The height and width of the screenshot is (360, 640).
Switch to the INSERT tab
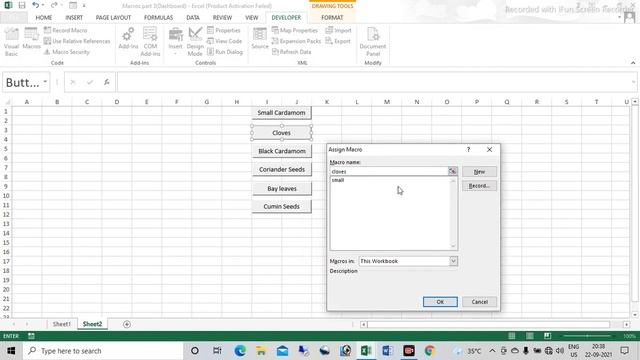pos(74,18)
